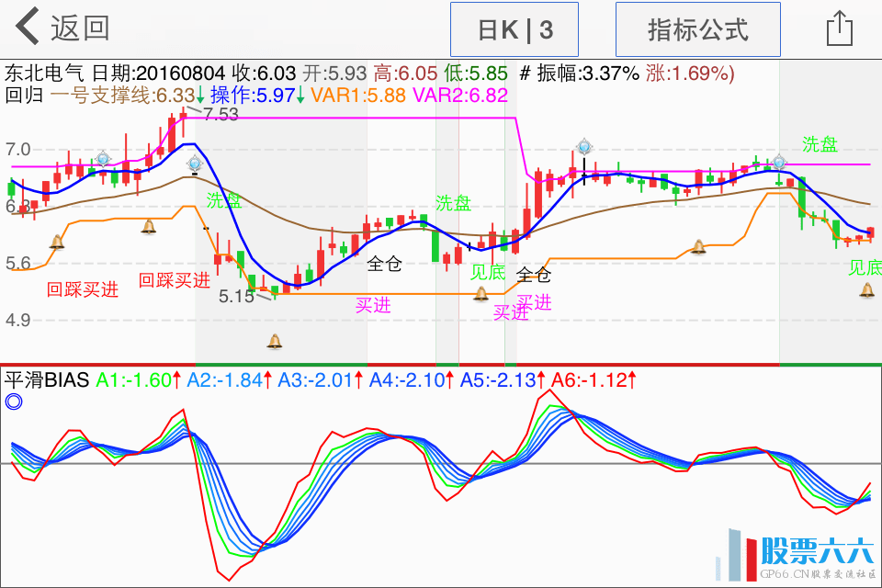Tap the magenta VAR2 legend value
882x588 pixels.
pos(460,94)
